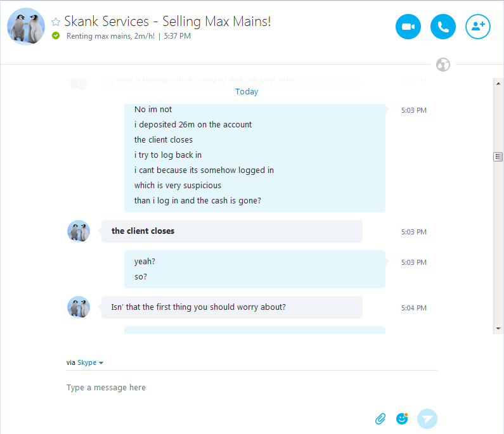504x434 pixels.
Task: Open the via Skype dropdown
Action: pyautogui.click(x=90, y=362)
